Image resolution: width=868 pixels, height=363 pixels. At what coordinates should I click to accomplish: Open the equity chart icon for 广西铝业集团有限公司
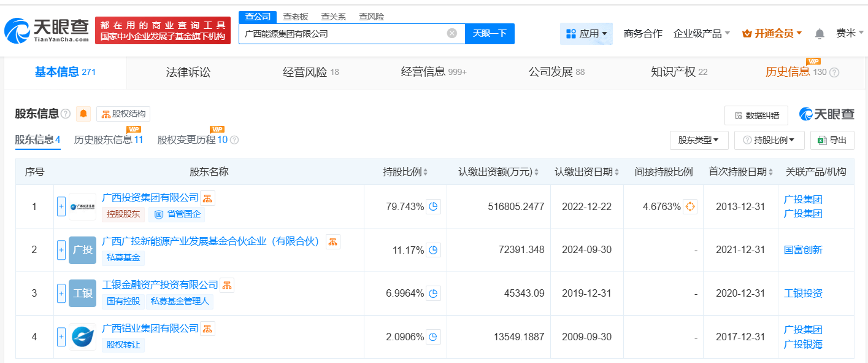[208, 329]
